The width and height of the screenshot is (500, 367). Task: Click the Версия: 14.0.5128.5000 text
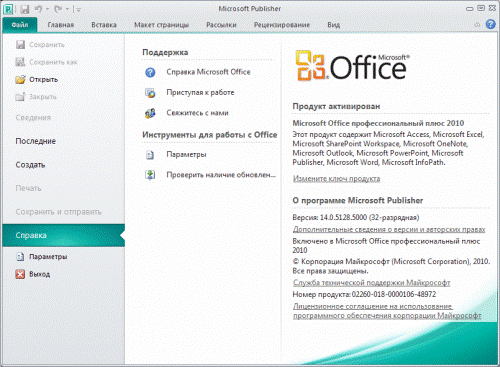pos(356,218)
